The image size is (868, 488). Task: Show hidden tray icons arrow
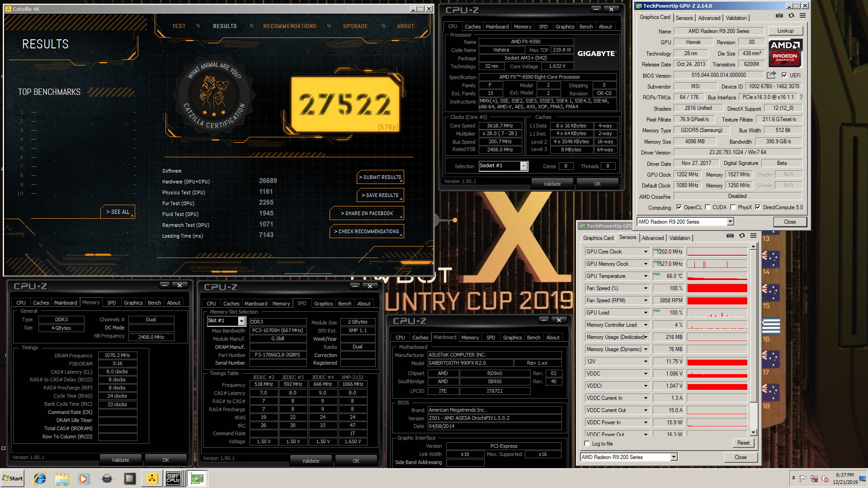click(x=793, y=478)
